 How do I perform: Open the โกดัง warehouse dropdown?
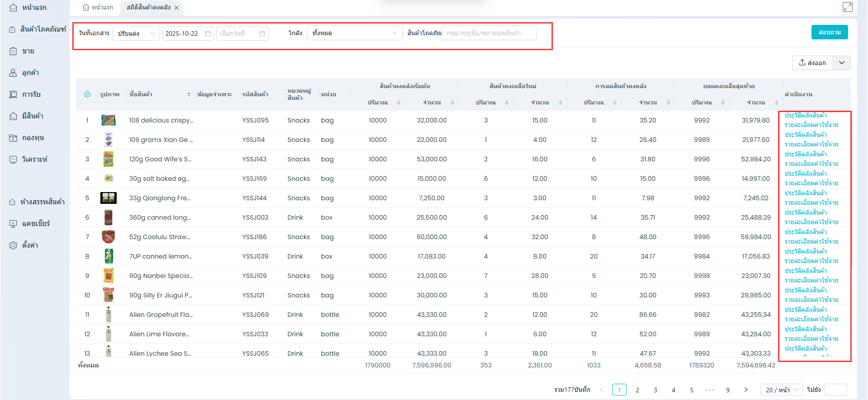[x=354, y=33]
